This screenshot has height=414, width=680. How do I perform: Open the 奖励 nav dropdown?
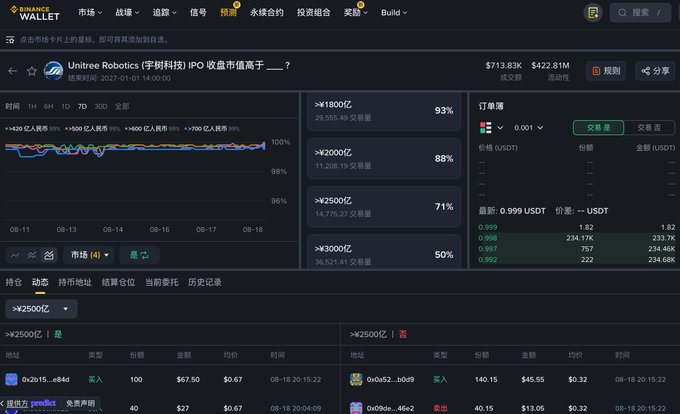pos(356,13)
